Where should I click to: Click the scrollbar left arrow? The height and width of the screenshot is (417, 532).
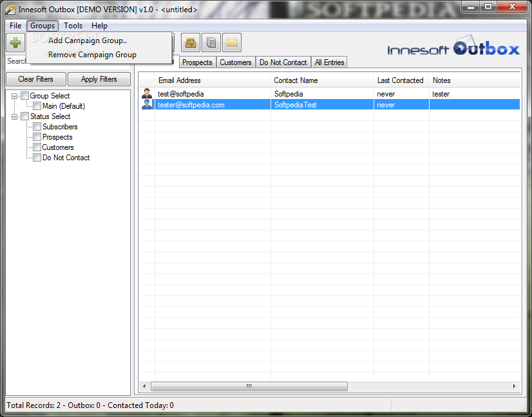[x=144, y=386]
